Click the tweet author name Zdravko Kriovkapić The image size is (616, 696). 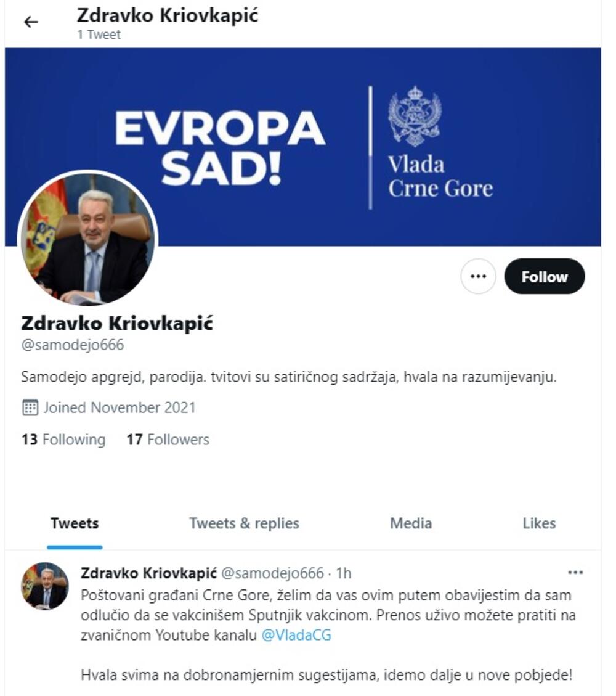[x=148, y=573]
